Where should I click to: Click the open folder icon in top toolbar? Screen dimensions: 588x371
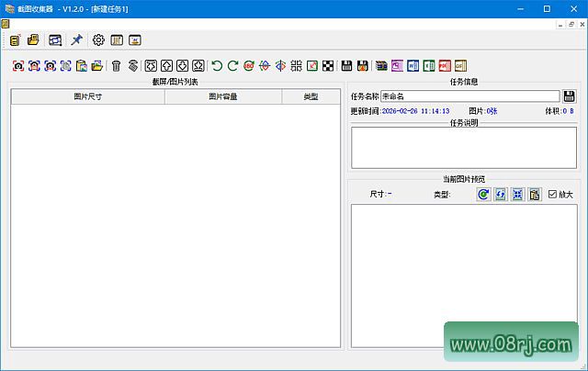click(x=33, y=40)
